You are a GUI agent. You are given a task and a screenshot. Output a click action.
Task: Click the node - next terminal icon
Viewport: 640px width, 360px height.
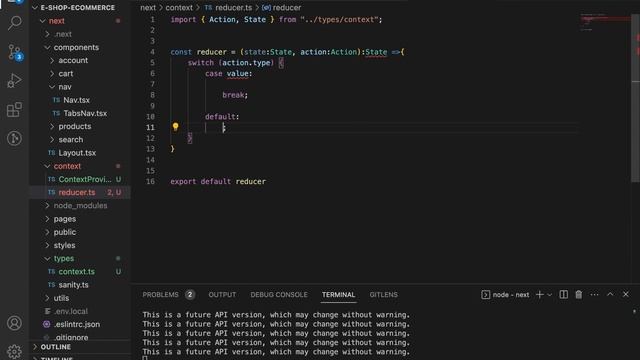point(485,295)
